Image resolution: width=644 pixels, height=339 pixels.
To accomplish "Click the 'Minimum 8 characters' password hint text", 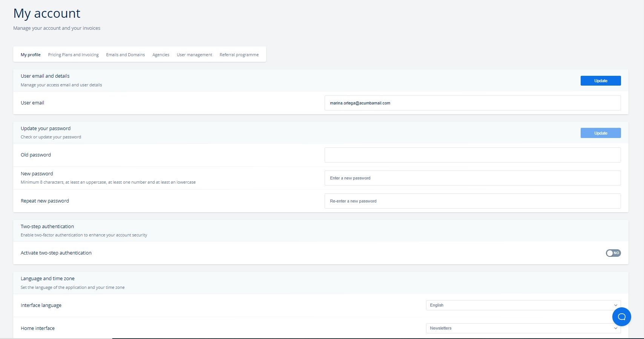I will point(108,182).
